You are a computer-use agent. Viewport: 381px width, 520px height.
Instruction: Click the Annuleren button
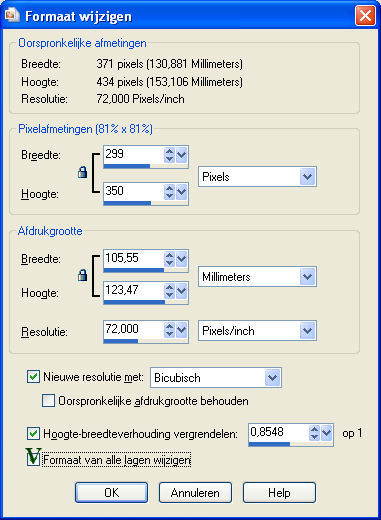pos(195,492)
